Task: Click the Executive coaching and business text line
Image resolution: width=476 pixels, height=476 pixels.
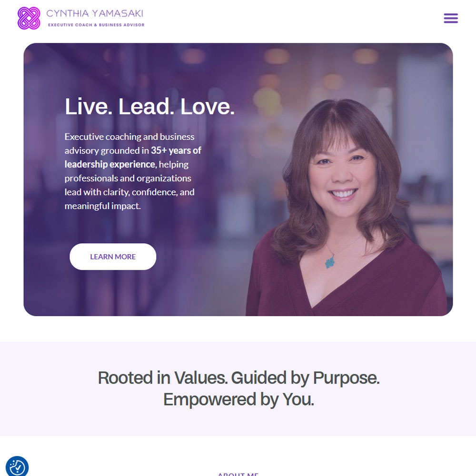Action: point(129,137)
